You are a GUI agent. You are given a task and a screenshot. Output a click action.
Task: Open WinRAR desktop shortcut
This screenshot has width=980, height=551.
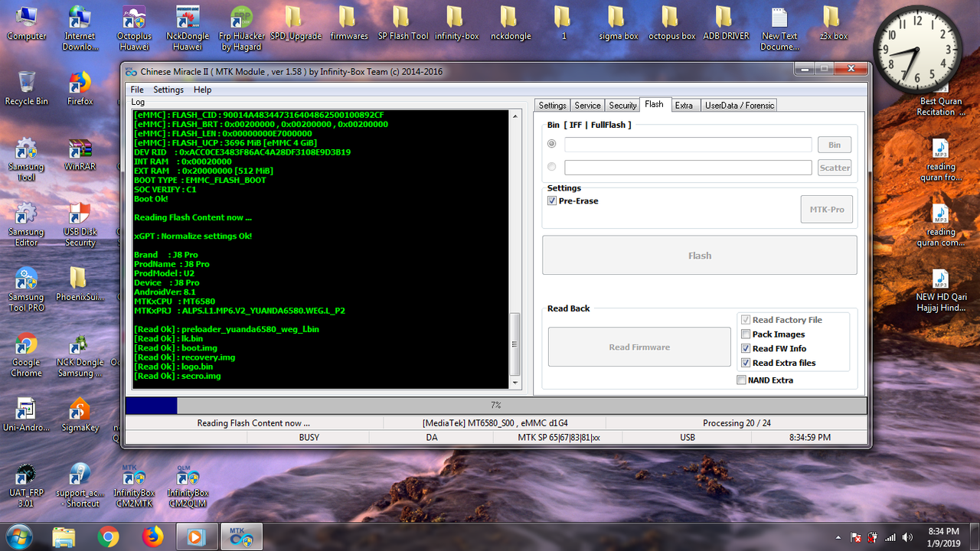click(80, 154)
